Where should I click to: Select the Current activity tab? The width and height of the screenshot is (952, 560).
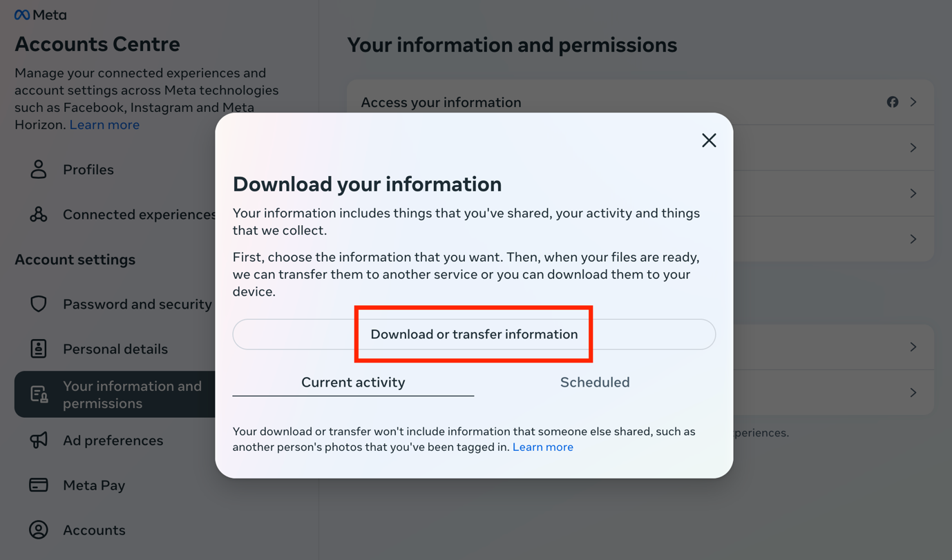coord(353,382)
